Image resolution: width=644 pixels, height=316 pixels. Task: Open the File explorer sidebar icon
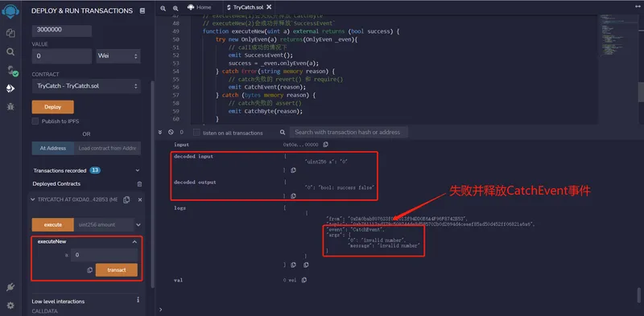[x=10, y=33]
